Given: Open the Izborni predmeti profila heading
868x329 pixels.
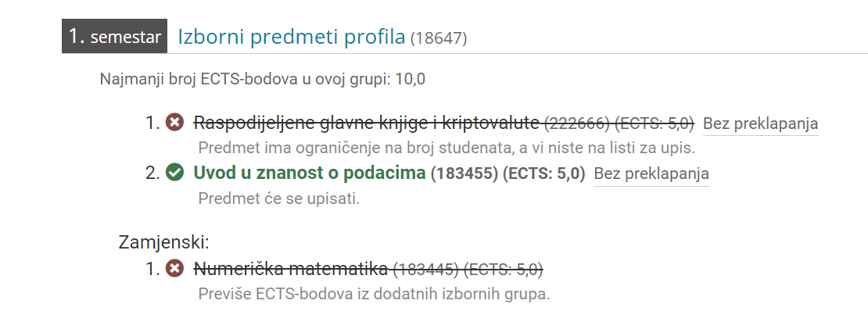Looking at the screenshot, I should pos(292,37).
